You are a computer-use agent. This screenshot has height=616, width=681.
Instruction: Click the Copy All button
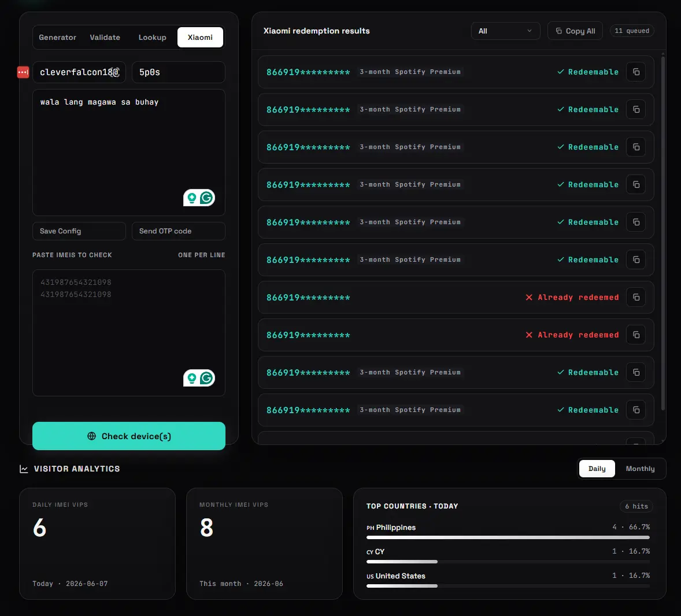pos(575,31)
